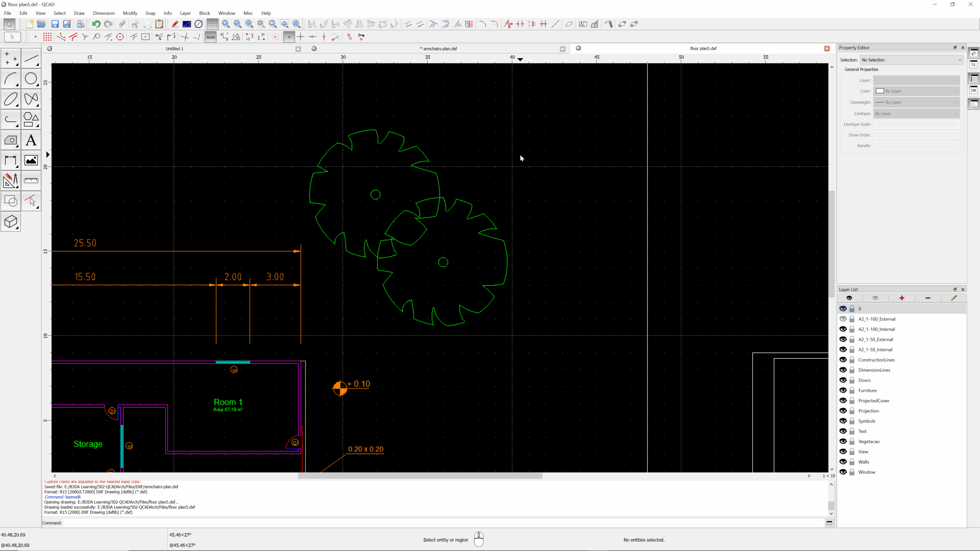980x551 pixels.
Task: Toggle lock on Walls layer
Action: click(x=852, y=462)
